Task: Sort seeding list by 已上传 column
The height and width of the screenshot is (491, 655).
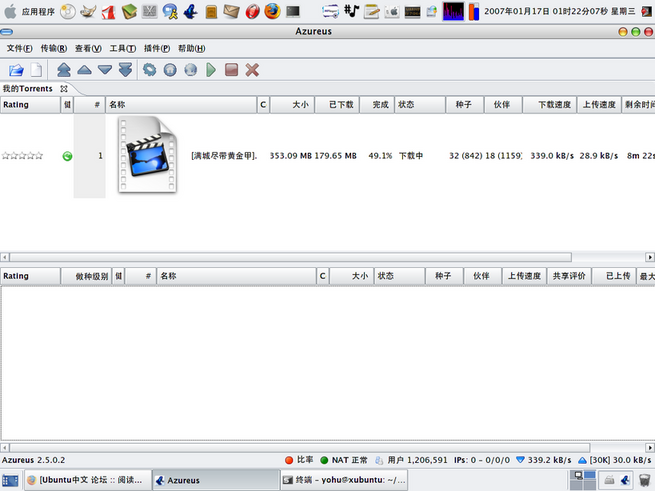Action: [614, 276]
